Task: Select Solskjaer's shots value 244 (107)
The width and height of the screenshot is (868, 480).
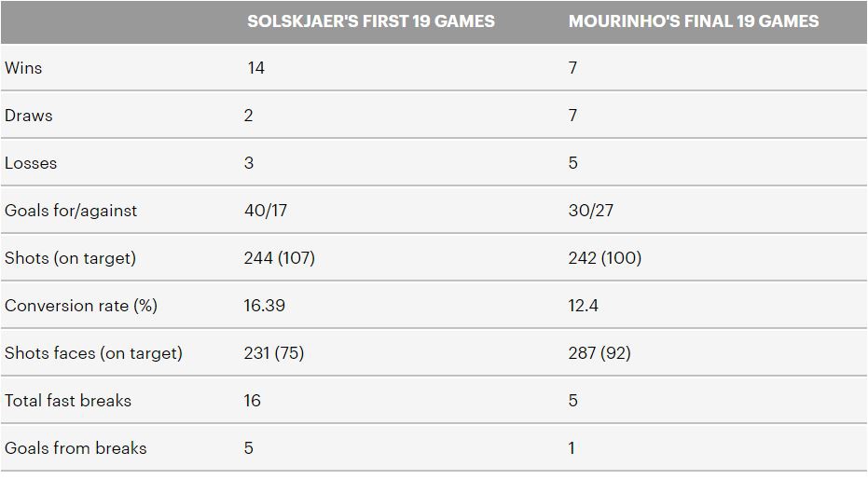Action: point(280,258)
